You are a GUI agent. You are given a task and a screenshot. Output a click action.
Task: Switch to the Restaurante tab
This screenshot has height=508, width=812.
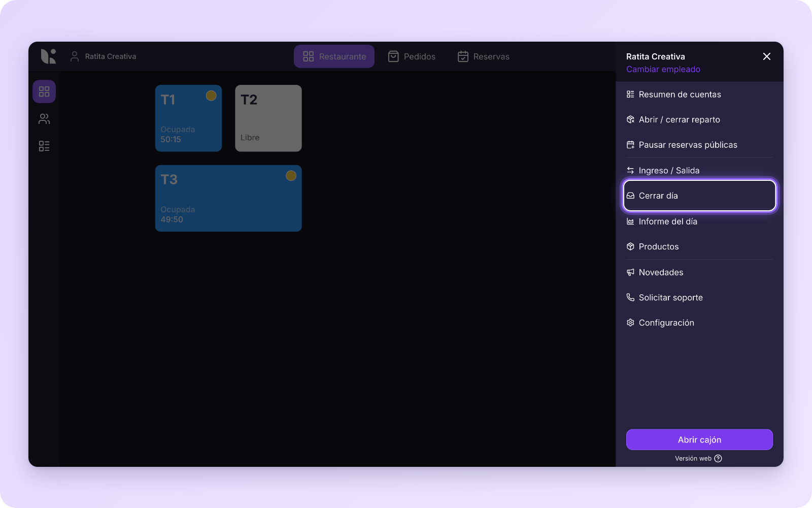334,56
